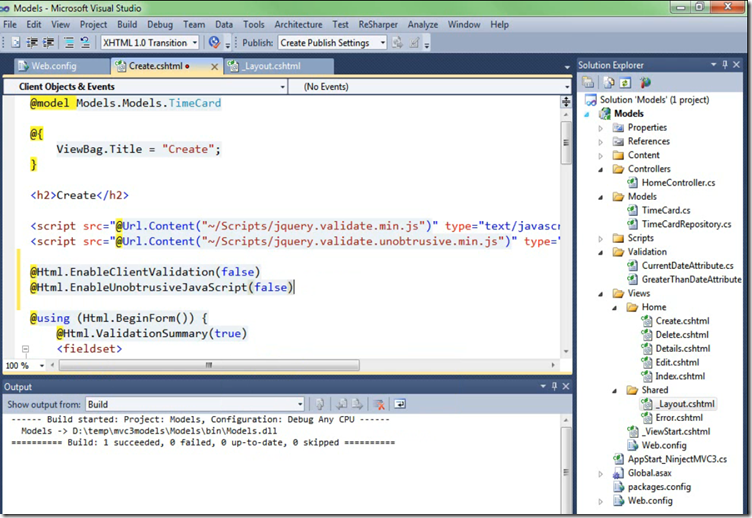The width and height of the screenshot is (752, 518).
Task: Click Find Message in Code icon in Output
Action: click(x=320, y=404)
